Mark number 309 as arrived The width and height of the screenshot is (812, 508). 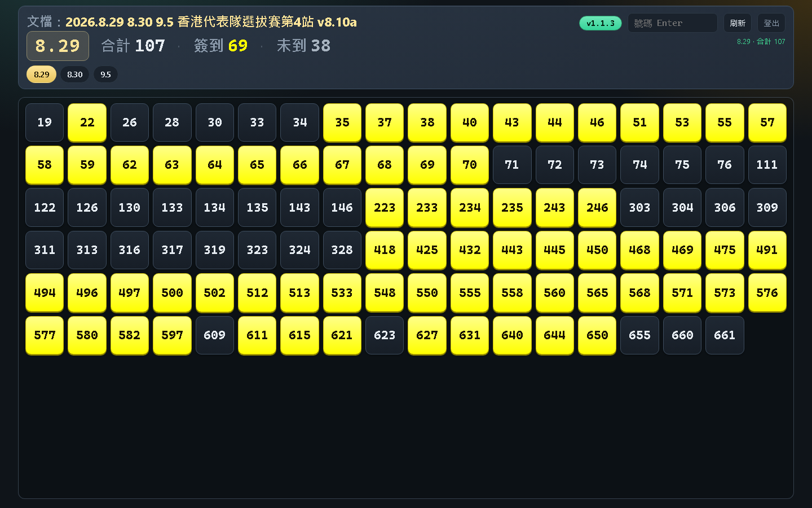tap(767, 208)
